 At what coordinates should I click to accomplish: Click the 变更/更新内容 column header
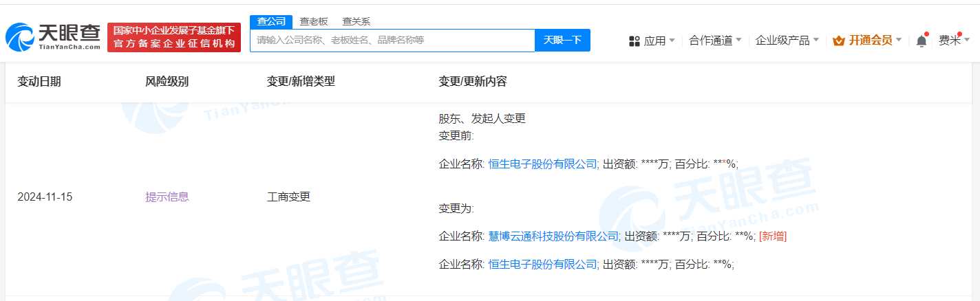[473, 81]
